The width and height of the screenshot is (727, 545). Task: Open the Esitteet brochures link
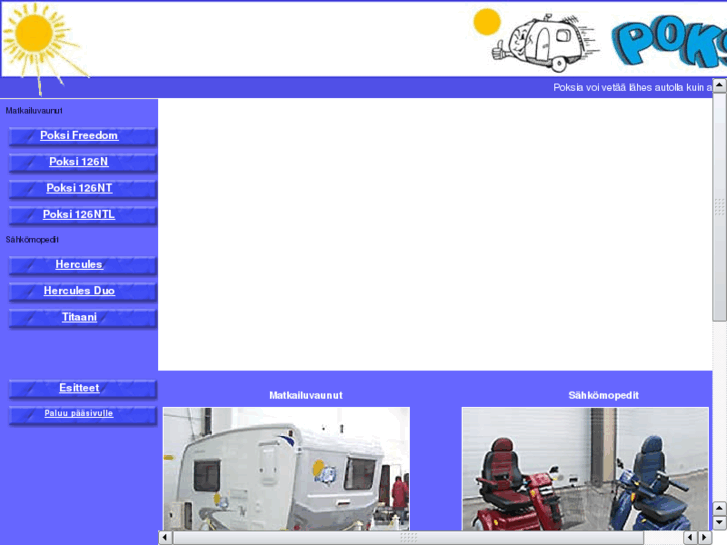click(x=79, y=388)
